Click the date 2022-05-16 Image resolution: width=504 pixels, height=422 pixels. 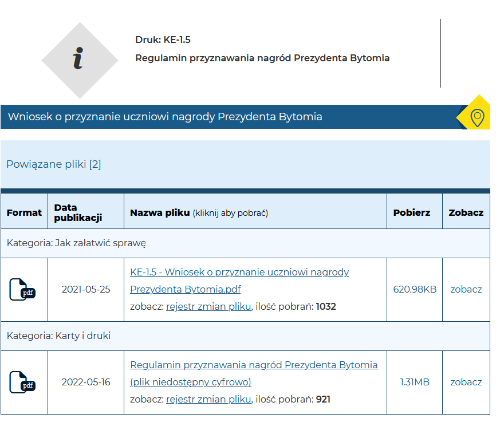[x=86, y=382]
